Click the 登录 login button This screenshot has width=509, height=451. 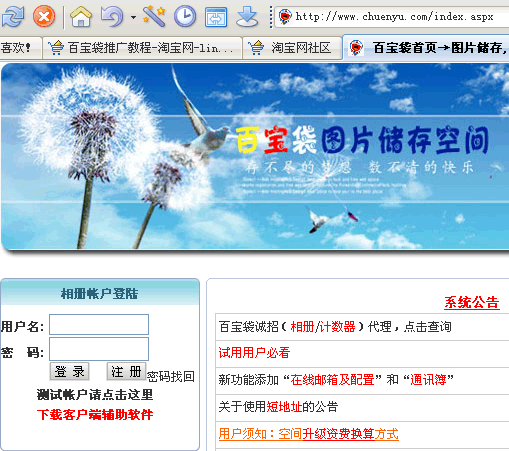tap(69, 371)
